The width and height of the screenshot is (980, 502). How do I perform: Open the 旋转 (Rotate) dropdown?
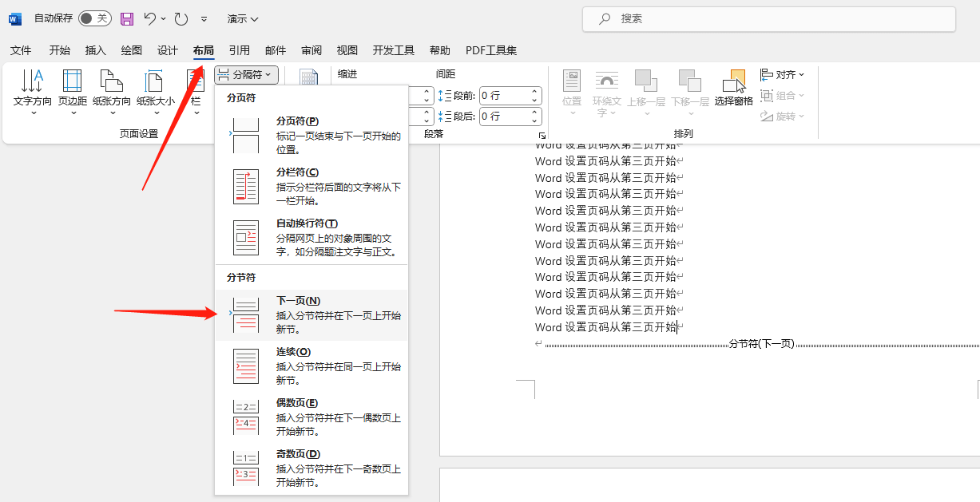click(781, 116)
